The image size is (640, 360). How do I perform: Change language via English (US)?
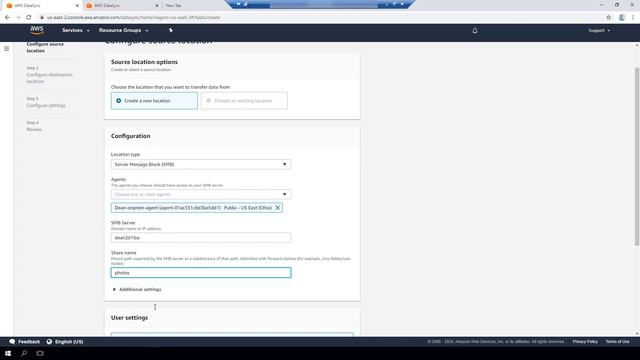69,342
